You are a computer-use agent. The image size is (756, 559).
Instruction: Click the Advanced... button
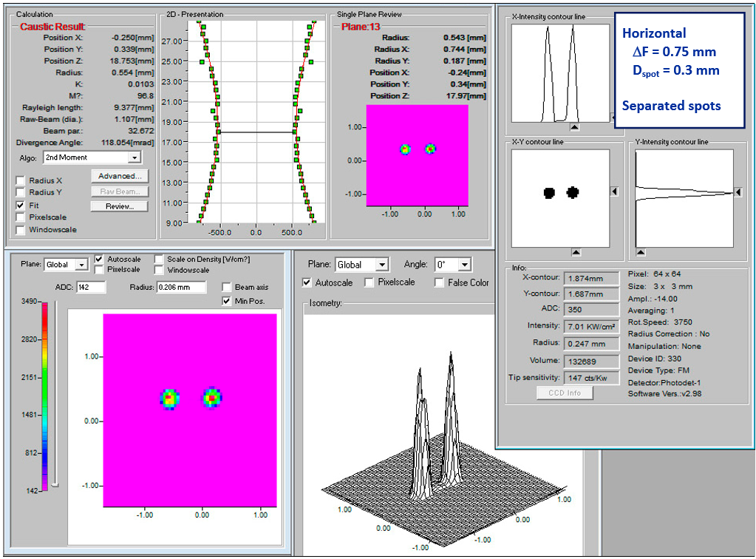(119, 176)
